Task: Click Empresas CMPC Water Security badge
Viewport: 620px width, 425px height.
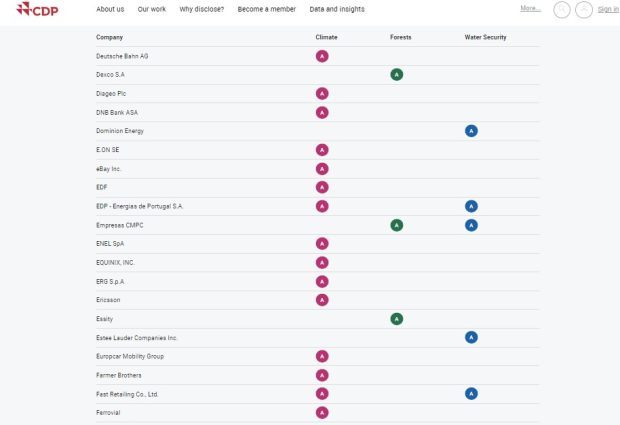Action: 471,225
